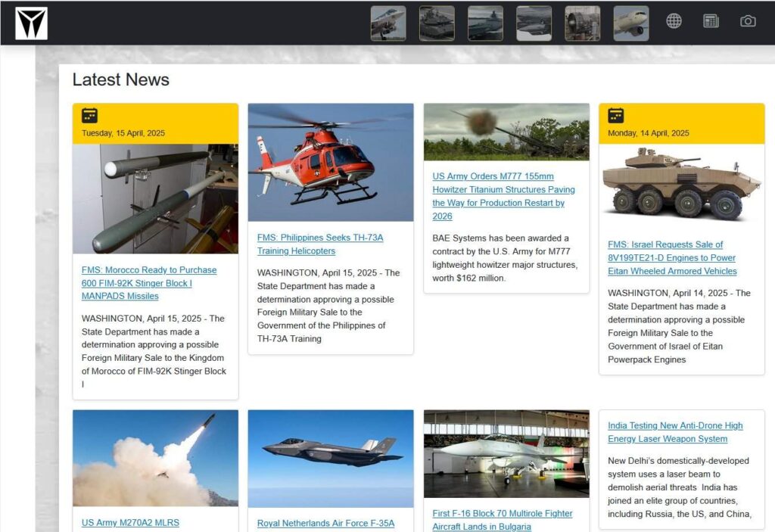The image size is (775, 532).
Task: Open Israel Eitan engines article link
Action: 672,257
